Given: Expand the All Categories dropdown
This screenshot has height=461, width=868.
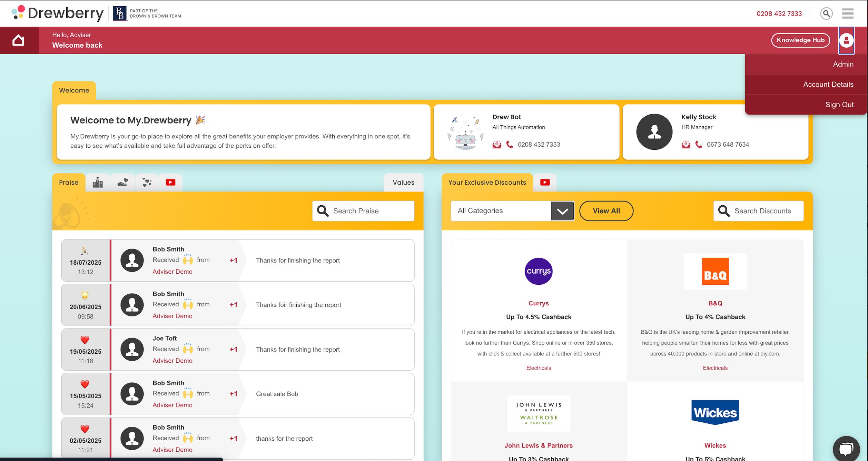Looking at the screenshot, I should tap(562, 211).
